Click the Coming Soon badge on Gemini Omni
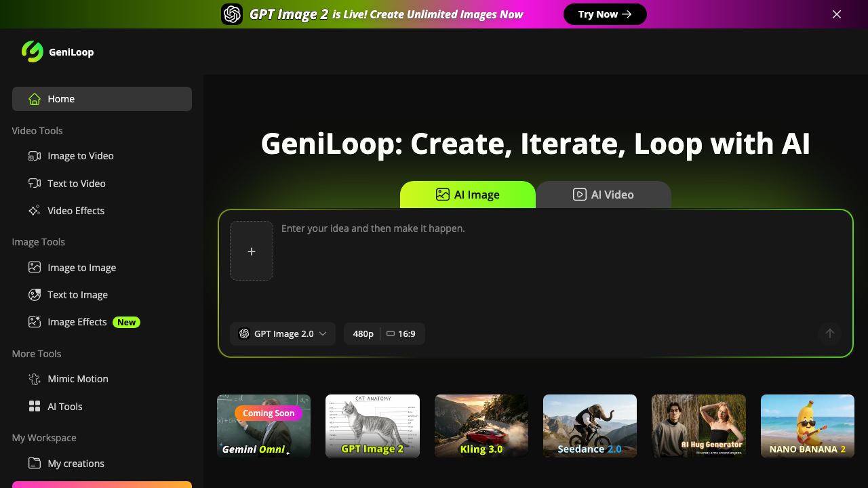This screenshot has height=488, width=868. [269, 413]
